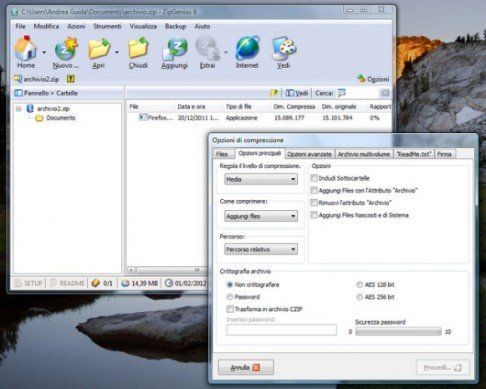This screenshot has width=486, height=389.
Task: Open the File menu
Action: pos(20,26)
